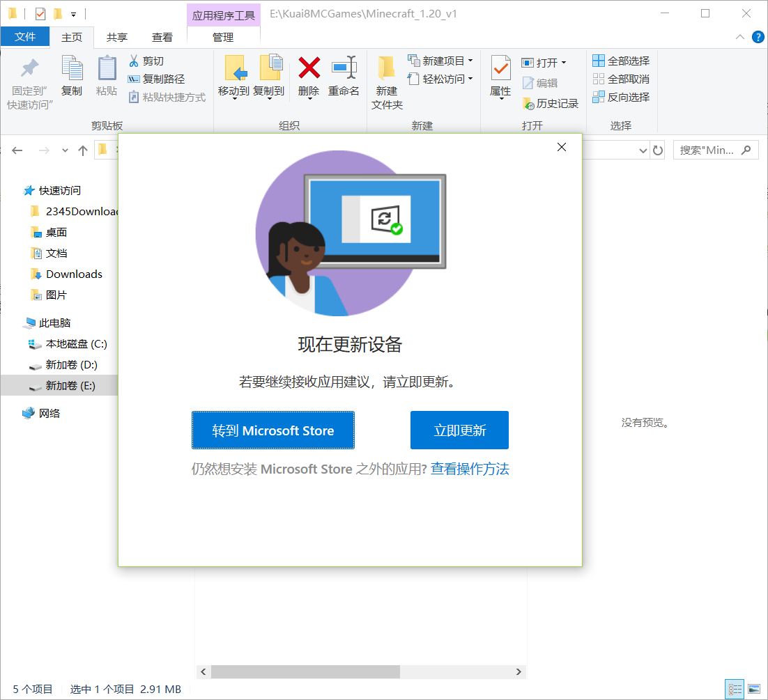Switch to Home (主页) tab

pos(72,37)
